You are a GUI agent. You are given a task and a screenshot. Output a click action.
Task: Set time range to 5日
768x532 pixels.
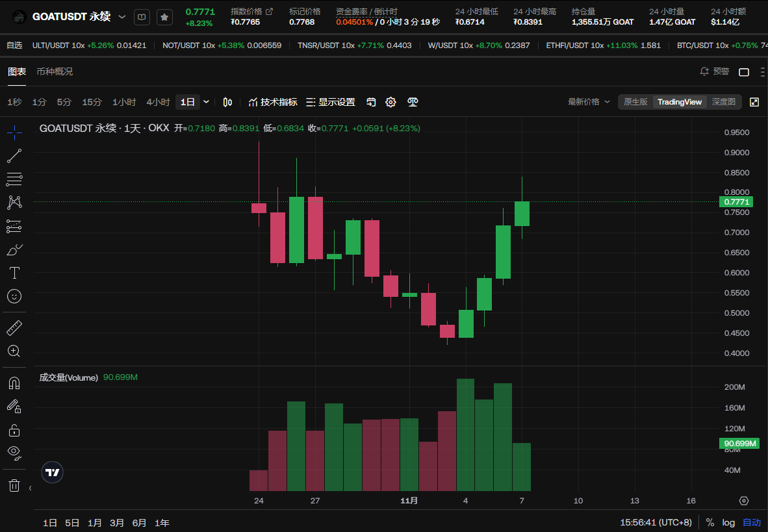[x=72, y=523]
